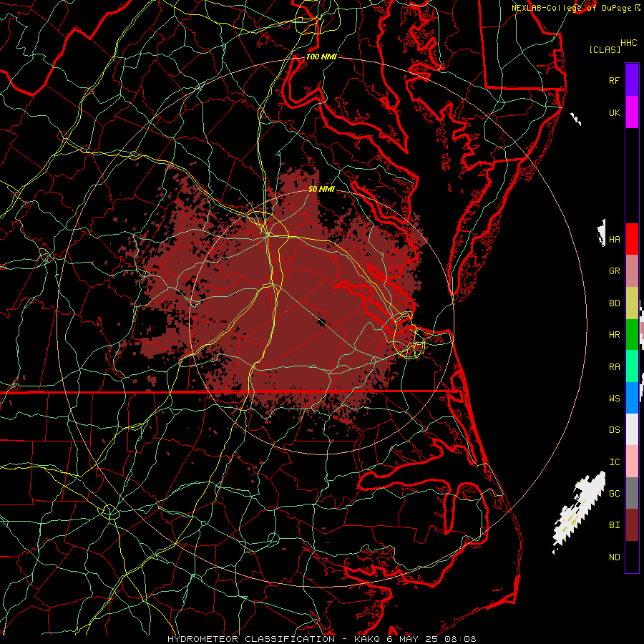Image resolution: width=644 pixels, height=644 pixels.
Task: Click the BI dark red swatch
Action: tap(632, 525)
